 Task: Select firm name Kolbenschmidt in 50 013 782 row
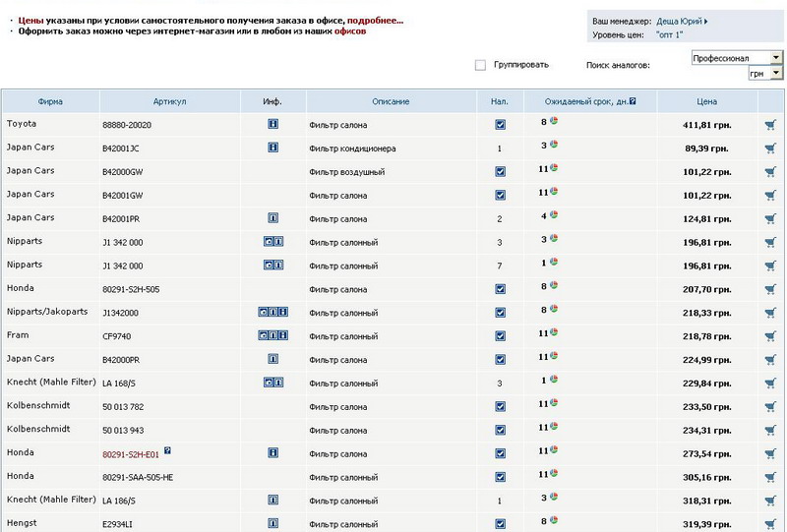(38, 405)
